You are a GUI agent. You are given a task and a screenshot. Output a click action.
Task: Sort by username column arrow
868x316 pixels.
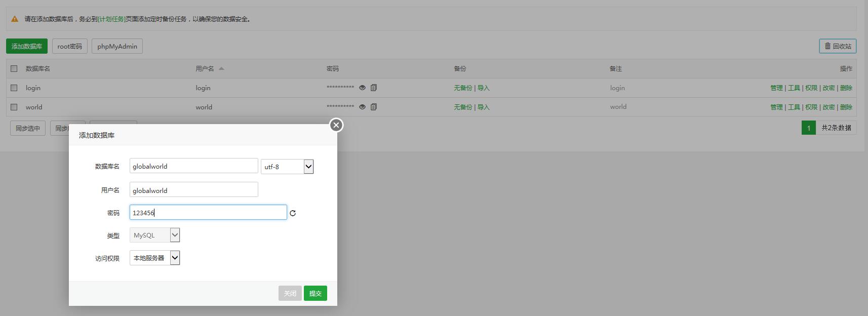click(221, 68)
